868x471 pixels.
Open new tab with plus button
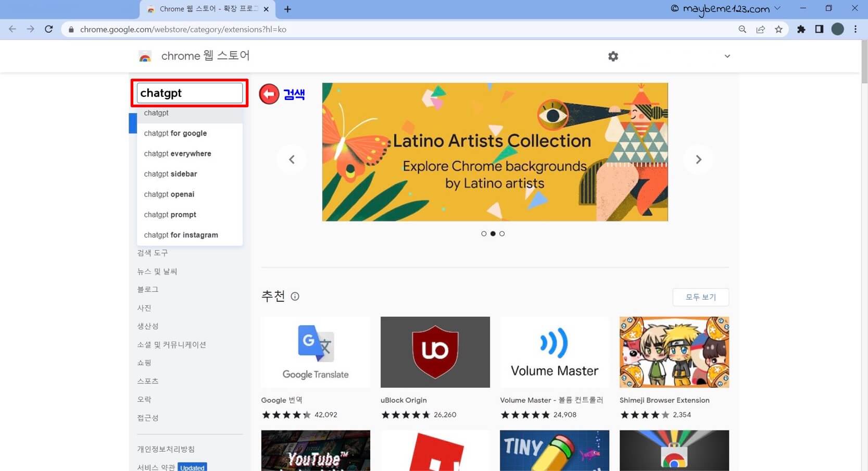tap(287, 9)
